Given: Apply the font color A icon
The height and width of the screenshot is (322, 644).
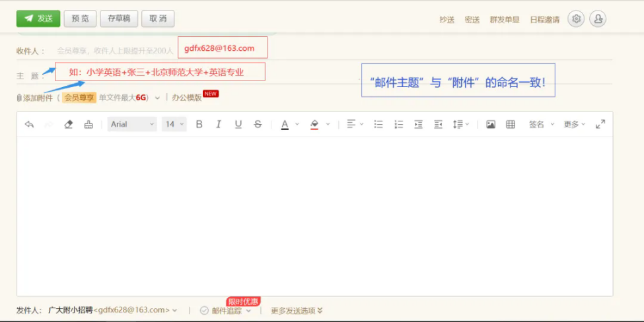Looking at the screenshot, I should coord(285,124).
